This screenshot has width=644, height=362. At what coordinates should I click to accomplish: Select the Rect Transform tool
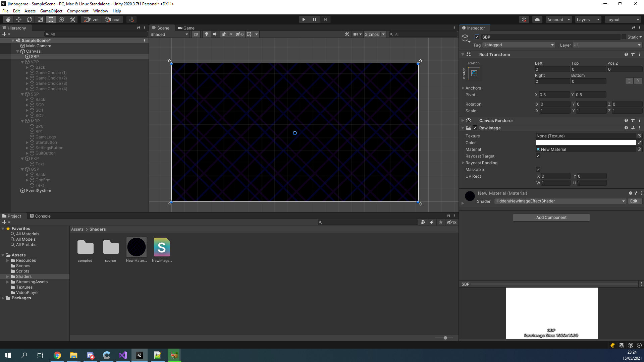click(51, 19)
